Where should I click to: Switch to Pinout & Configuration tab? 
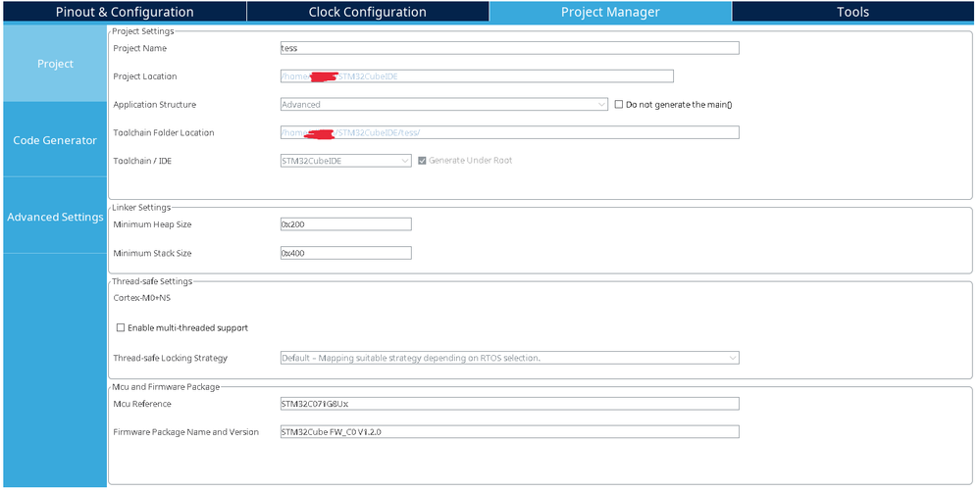point(125,12)
